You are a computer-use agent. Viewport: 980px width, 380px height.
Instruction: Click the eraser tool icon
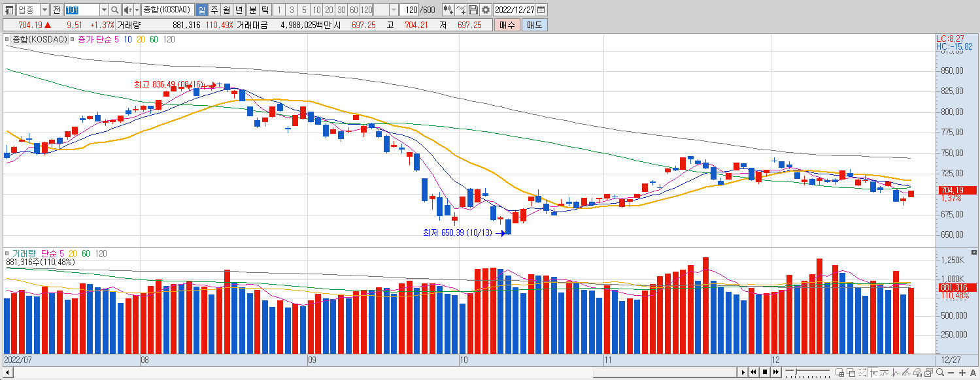(x=917, y=373)
